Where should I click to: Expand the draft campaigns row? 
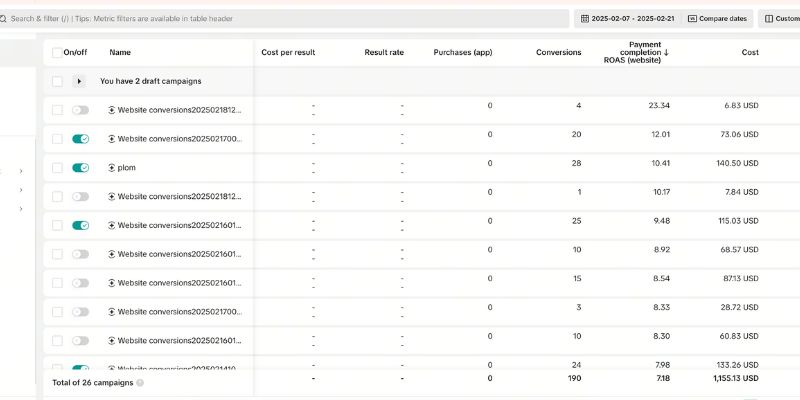tap(79, 81)
